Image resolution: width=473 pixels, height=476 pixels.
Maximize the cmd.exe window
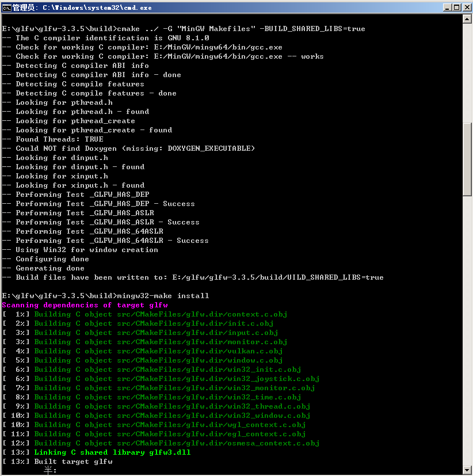click(x=457, y=7)
